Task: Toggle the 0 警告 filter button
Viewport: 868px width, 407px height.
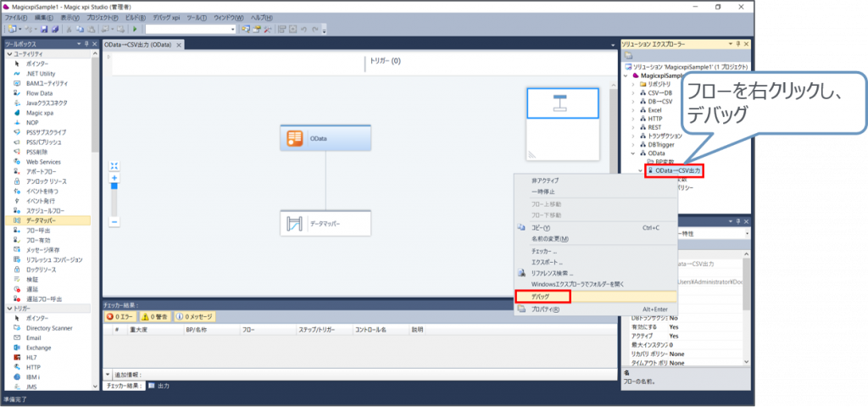Action: tap(155, 317)
